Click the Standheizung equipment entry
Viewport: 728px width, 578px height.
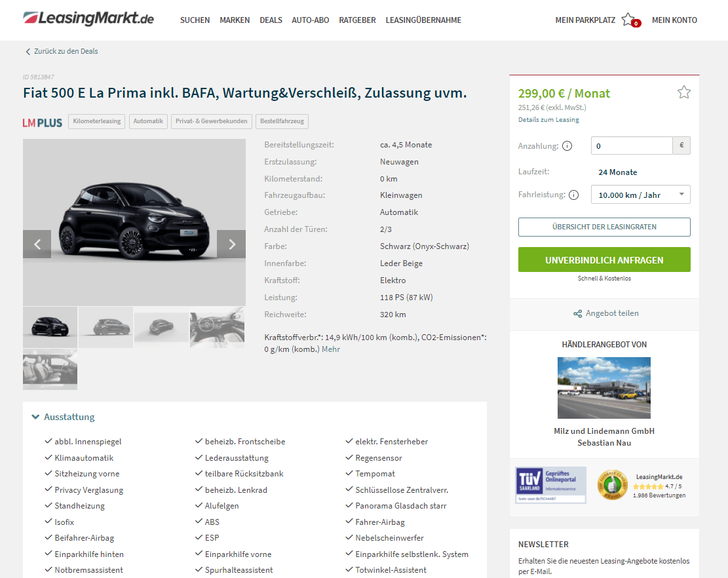(x=79, y=505)
